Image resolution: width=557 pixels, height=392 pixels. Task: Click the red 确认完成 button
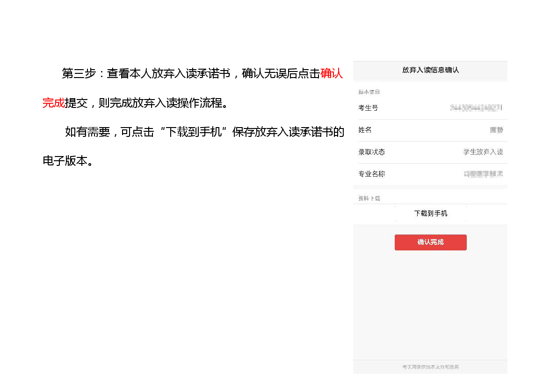[430, 242]
